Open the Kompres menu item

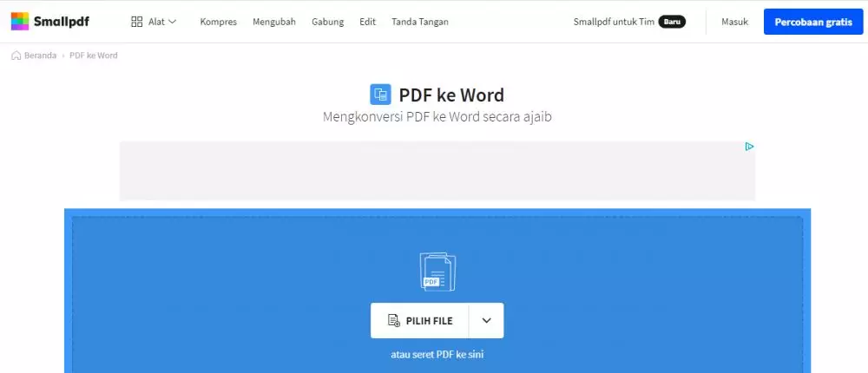218,22
